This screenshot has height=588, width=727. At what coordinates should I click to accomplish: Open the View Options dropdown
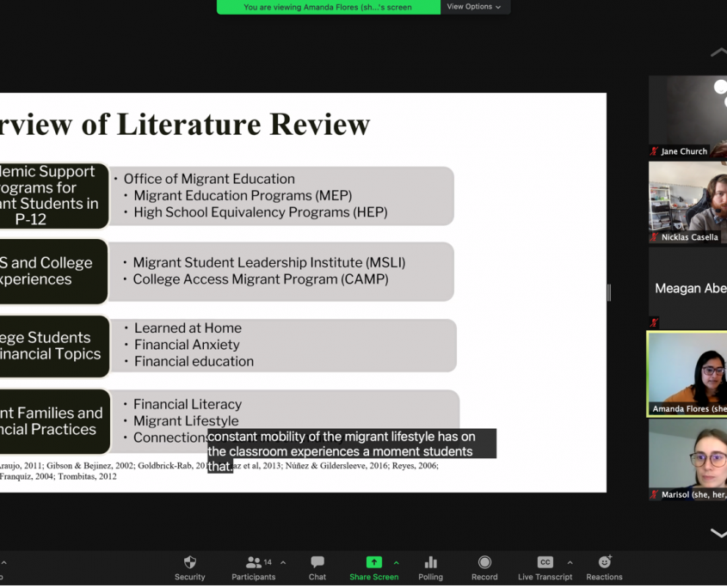tap(473, 7)
